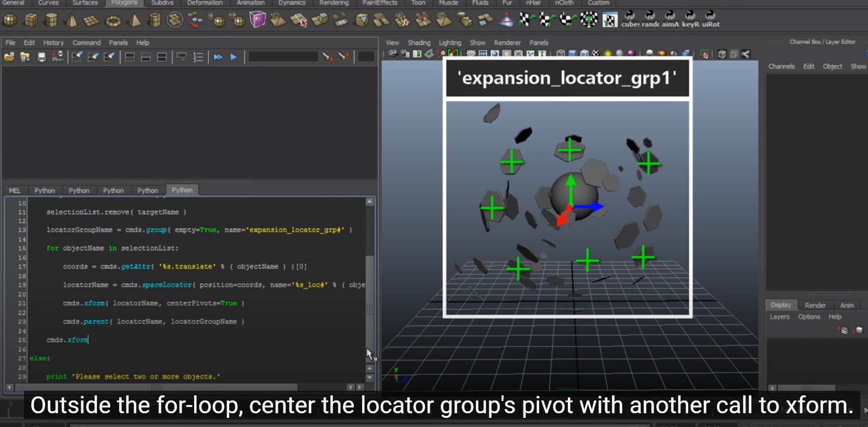Search downward with the find down icon

[327, 57]
